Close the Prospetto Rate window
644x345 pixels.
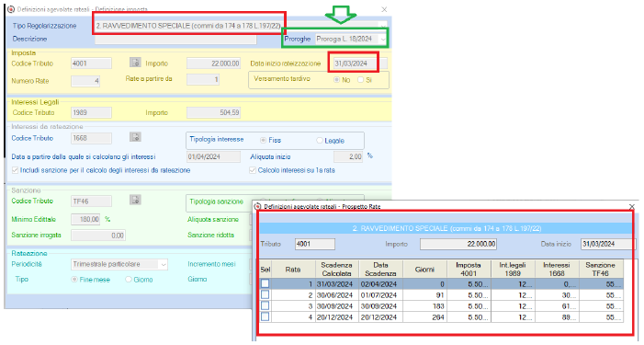tap(632, 206)
